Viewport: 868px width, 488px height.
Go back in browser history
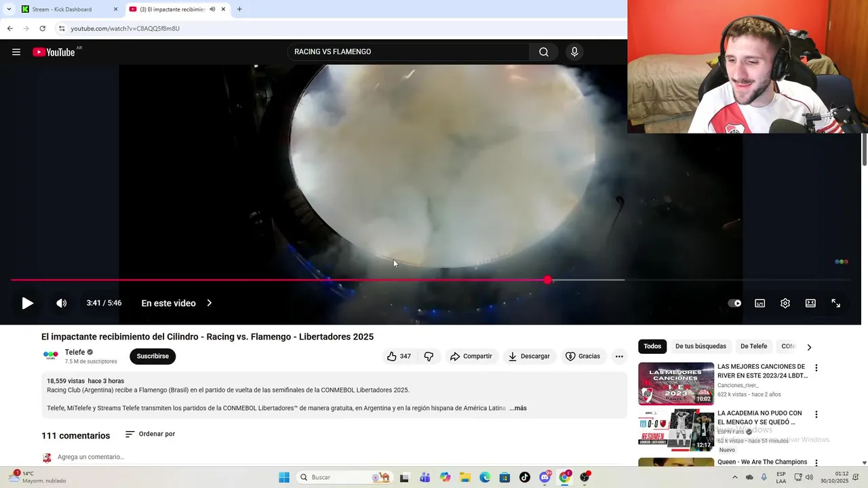(9, 28)
